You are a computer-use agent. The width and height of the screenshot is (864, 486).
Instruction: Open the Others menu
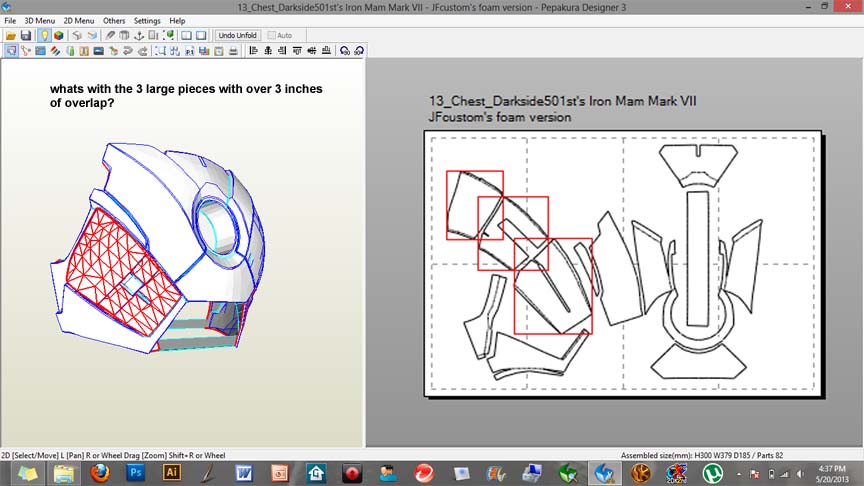[x=114, y=20]
